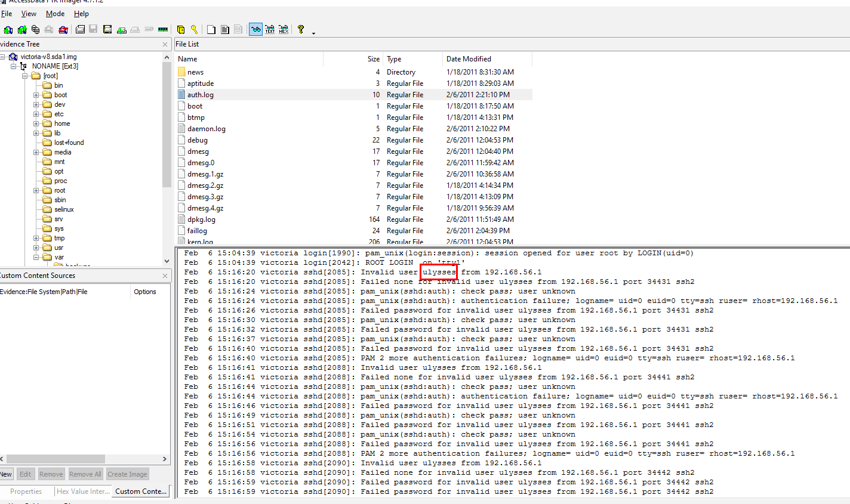Expand the etc folder in evidence tree
Image resolution: width=850 pixels, height=504 pixels.
36,114
